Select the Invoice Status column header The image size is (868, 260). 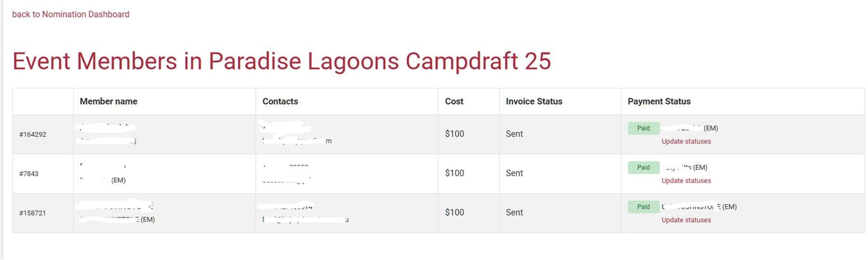534,101
